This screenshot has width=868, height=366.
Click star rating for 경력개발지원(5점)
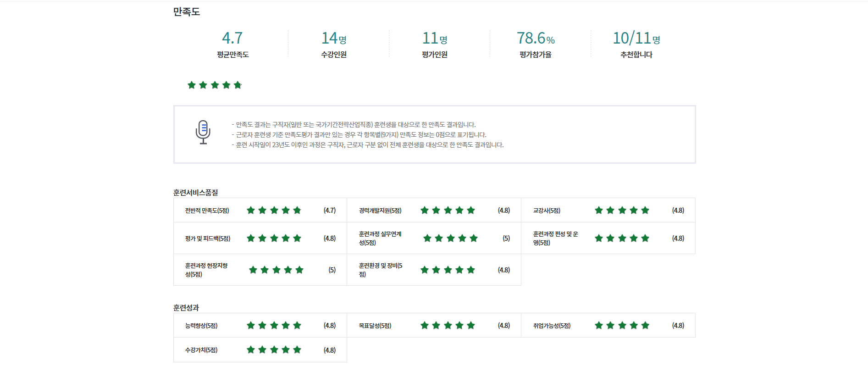(x=448, y=210)
